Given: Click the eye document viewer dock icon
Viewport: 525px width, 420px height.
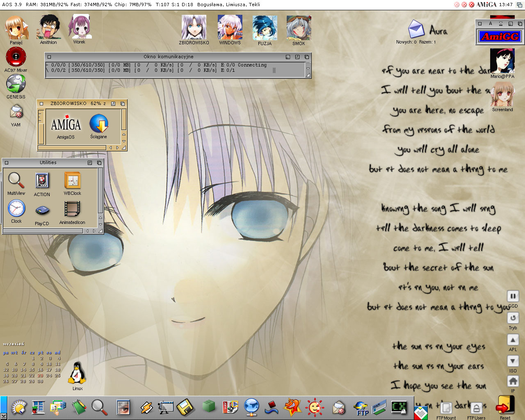Looking at the screenshot, I should pyautogui.click(x=123, y=407).
